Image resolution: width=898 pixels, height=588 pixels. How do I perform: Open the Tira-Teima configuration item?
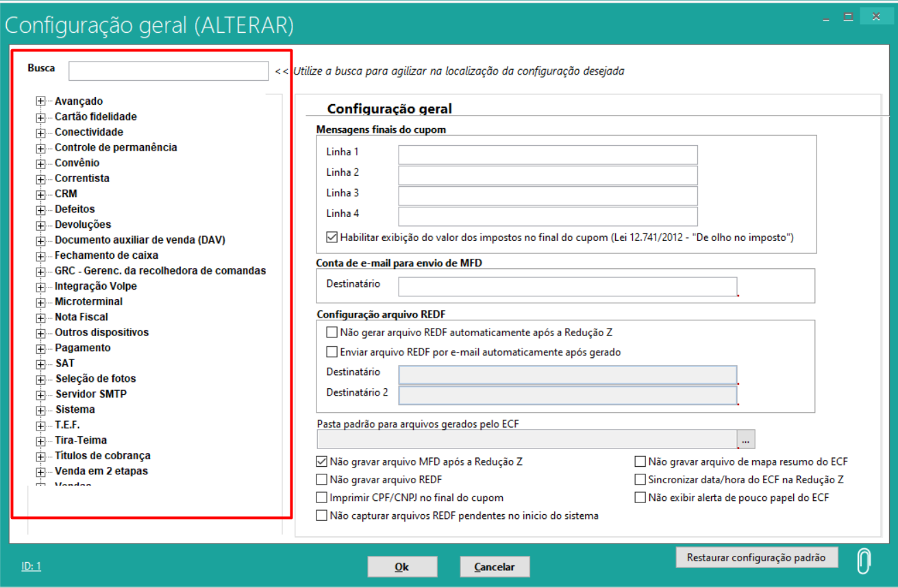pos(81,440)
